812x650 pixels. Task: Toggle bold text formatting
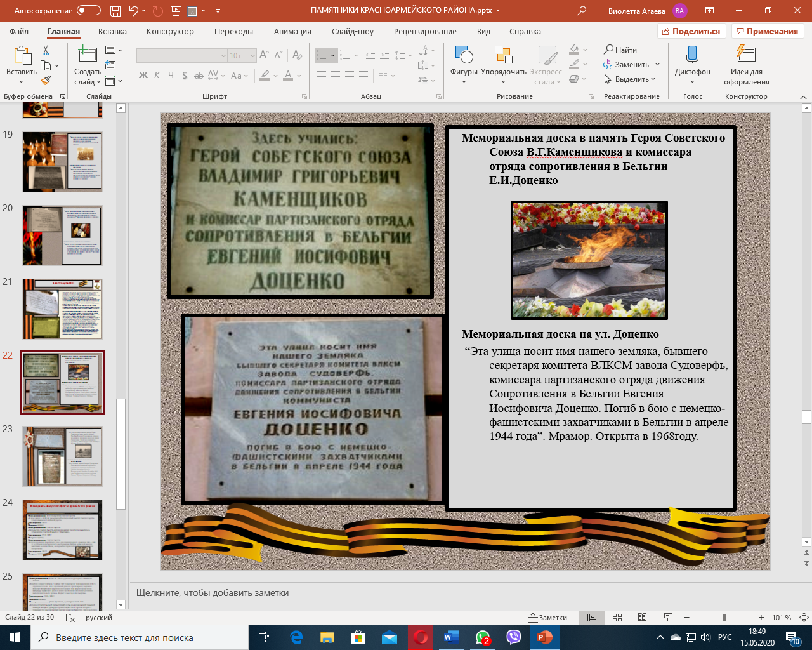click(x=143, y=76)
